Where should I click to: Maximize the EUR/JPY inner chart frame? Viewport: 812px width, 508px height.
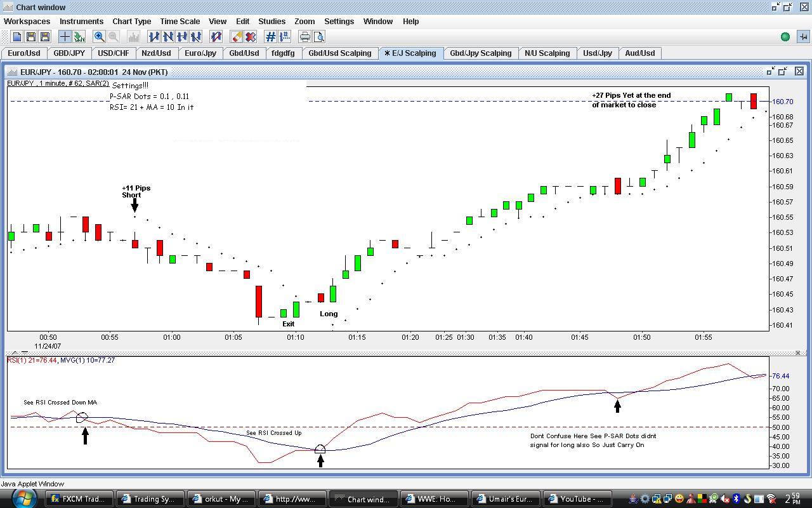783,71
